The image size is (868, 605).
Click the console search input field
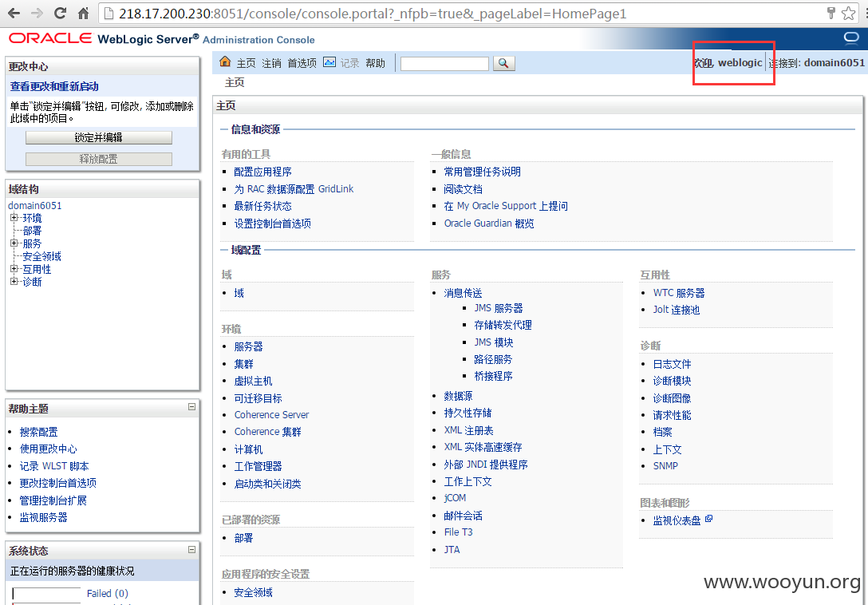click(444, 64)
